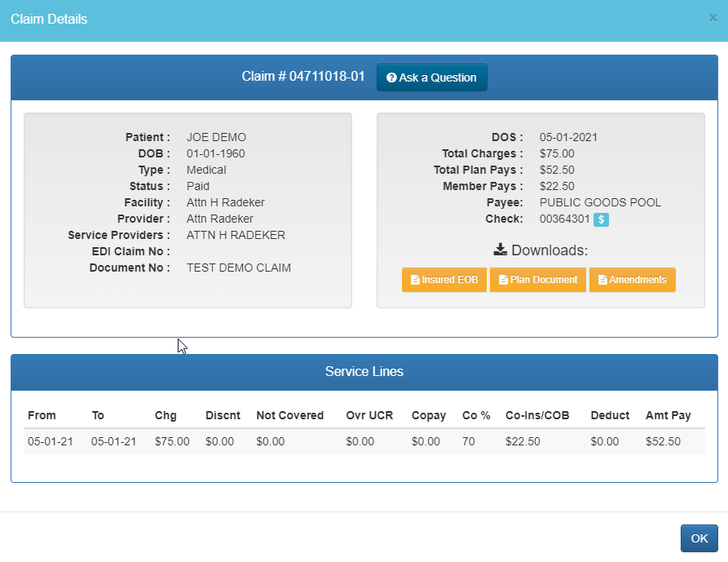Click the Chg cell $75.00 in service line
This screenshot has width=728, height=562.
[x=172, y=441]
